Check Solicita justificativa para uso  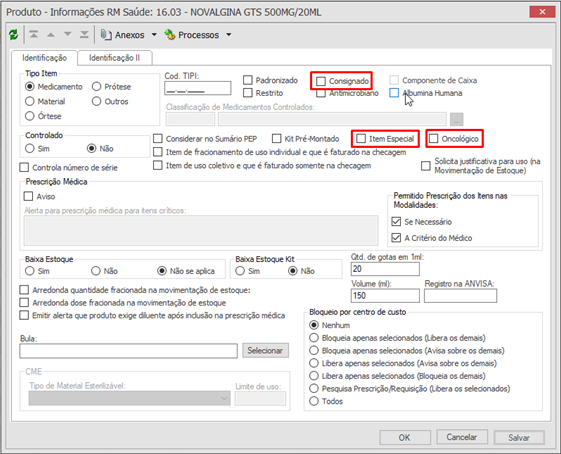(426, 166)
